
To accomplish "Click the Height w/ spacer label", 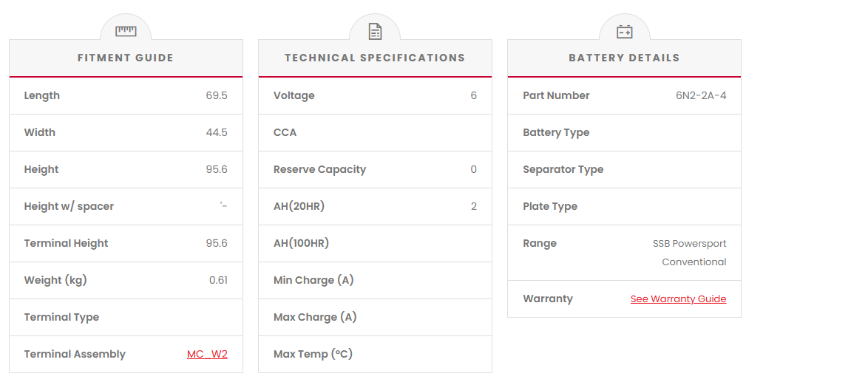I will pos(69,206).
